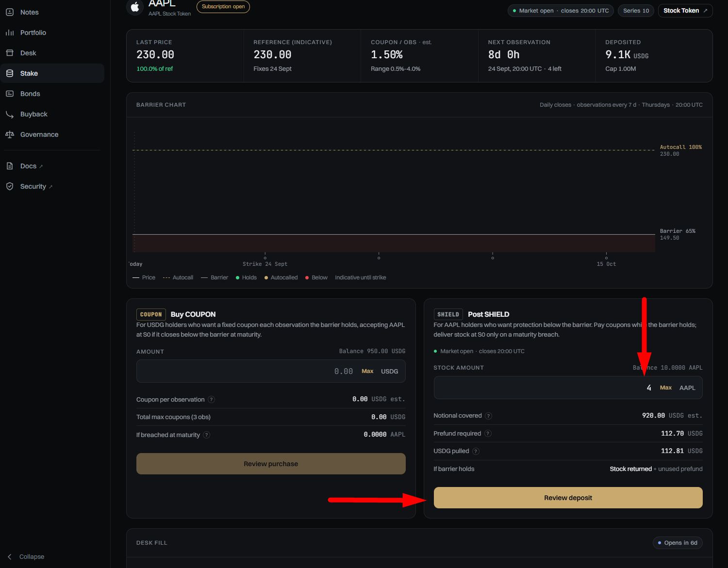Click the Portfolio bar-chart icon
The height and width of the screenshot is (568, 728).
tap(10, 32)
